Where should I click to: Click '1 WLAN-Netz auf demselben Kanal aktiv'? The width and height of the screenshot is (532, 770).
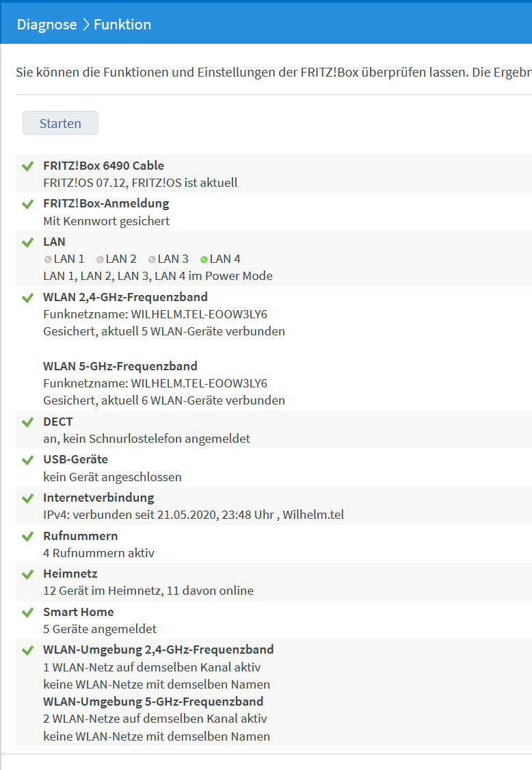pos(152,667)
